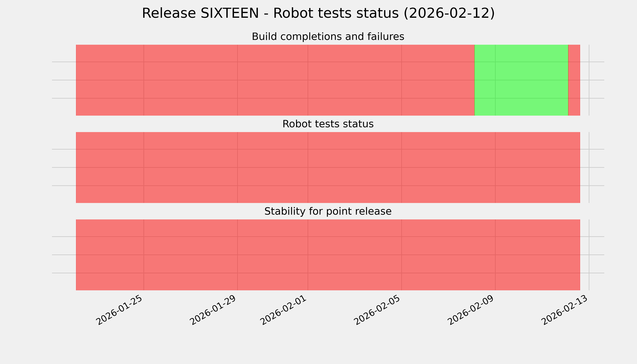Click Stability chart red area right of 2026-02-09 gridline

pos(538,255)
